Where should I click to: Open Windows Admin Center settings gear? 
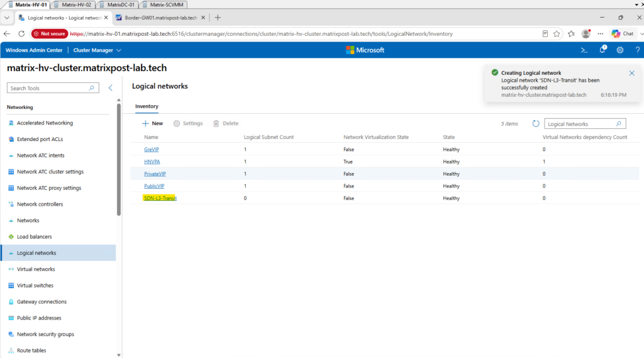[x=619, y=50]
